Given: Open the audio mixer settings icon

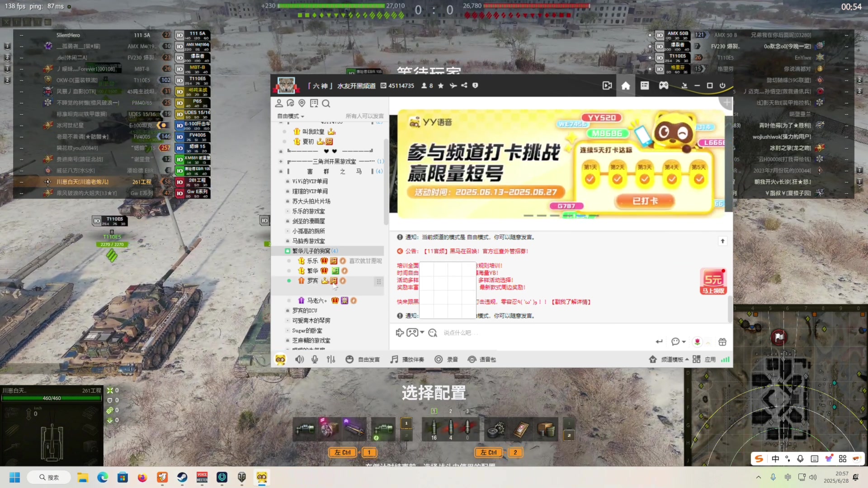Looking at the screenshot, I should coord(331,360).
